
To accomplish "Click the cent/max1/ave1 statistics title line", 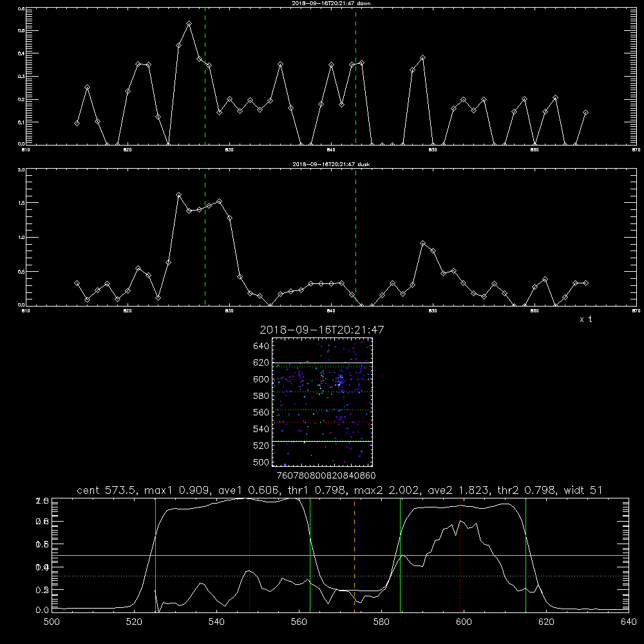I will tap(339, 490).
